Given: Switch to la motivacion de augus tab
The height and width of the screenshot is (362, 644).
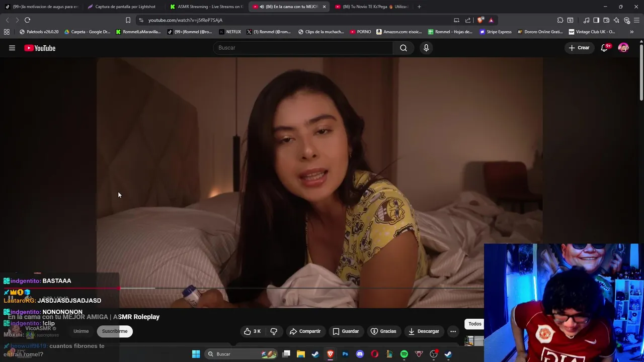Looking at the screenshot, I should coord(41,7).
